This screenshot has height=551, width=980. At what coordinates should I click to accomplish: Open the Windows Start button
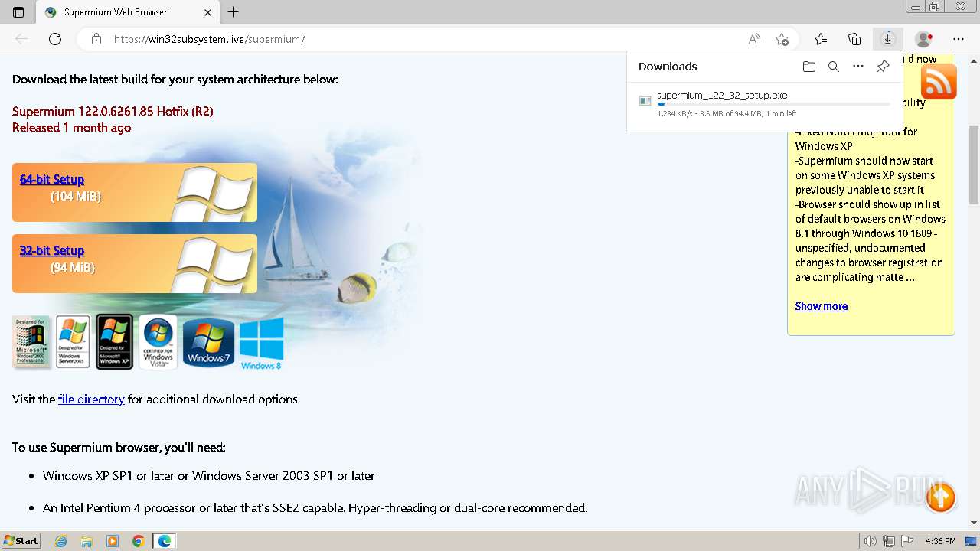click(x=21, y=541)
